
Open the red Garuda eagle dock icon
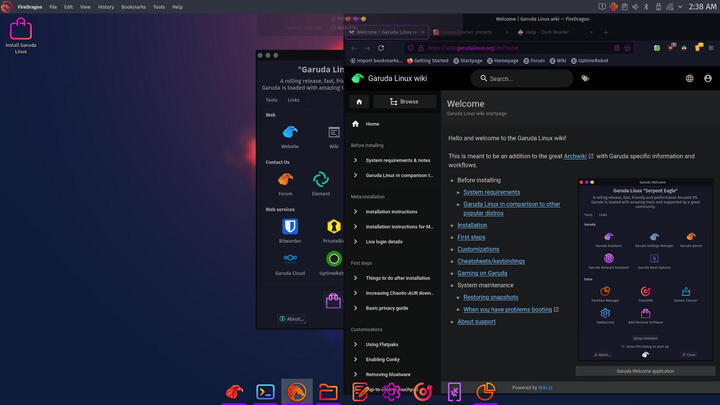tap(234, 392)
